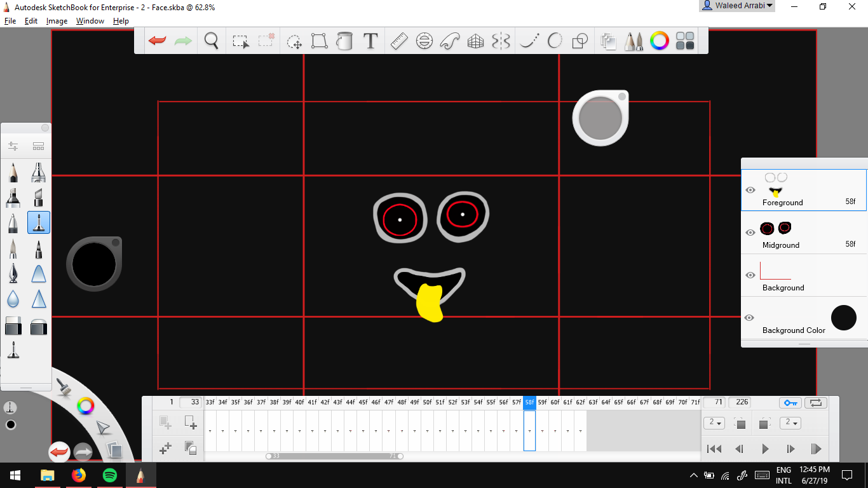
Task: Select frame 58f in the timeline
Action: pyautogui.click(x=529, y=402)
